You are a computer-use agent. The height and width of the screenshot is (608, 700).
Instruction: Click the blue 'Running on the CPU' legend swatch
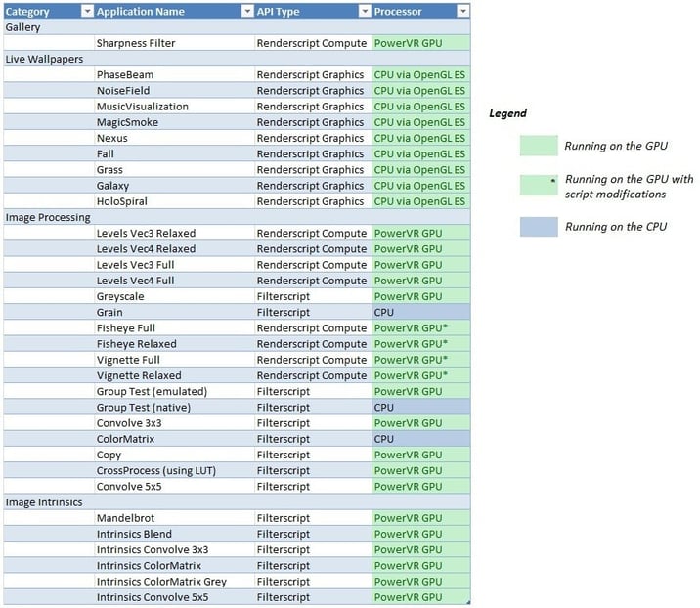pos(539,227)
